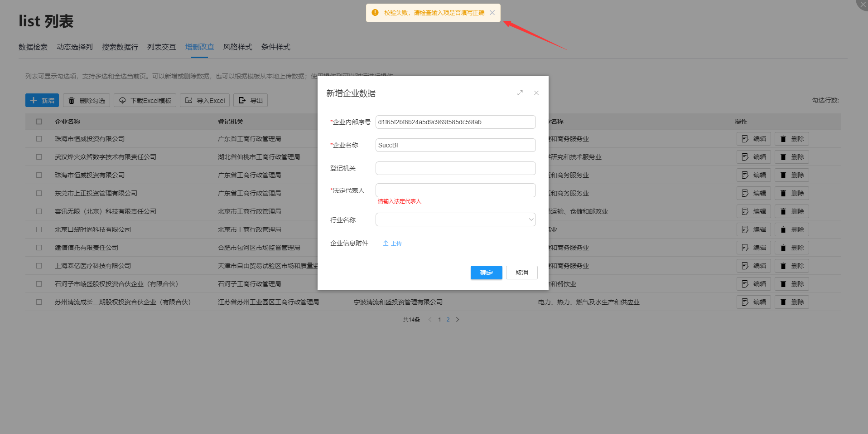Toggle the select-all checkbox in table header
The height and width of the screenshot is (434, 868).
pyautogui.click(x=39, y=122)
